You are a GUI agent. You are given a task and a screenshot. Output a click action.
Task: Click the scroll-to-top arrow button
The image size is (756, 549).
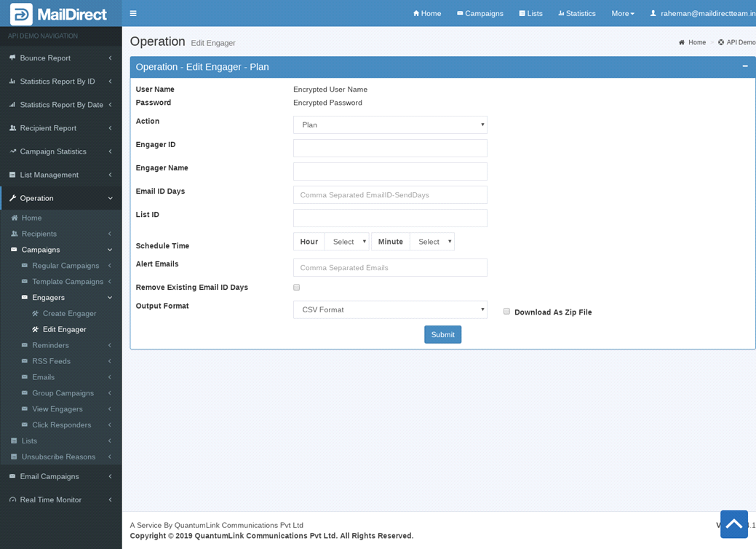(733, 524)
